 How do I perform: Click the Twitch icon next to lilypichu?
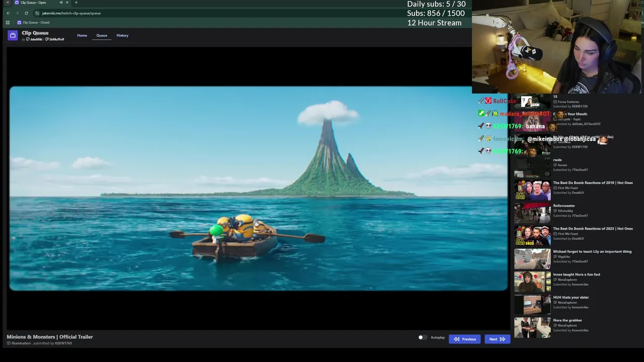click(555, 256)
